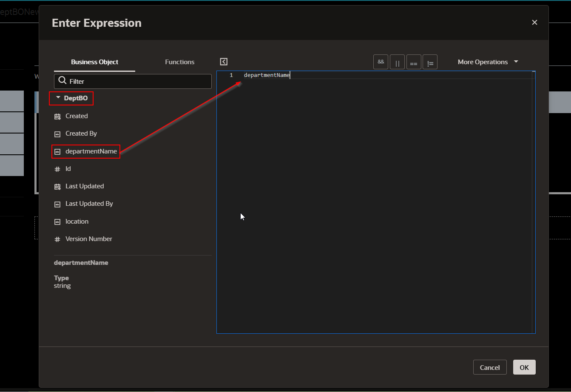Insert the == equals operator
Image resolution: width=571 pixels, height=392 pixels.
coord(414,62)
